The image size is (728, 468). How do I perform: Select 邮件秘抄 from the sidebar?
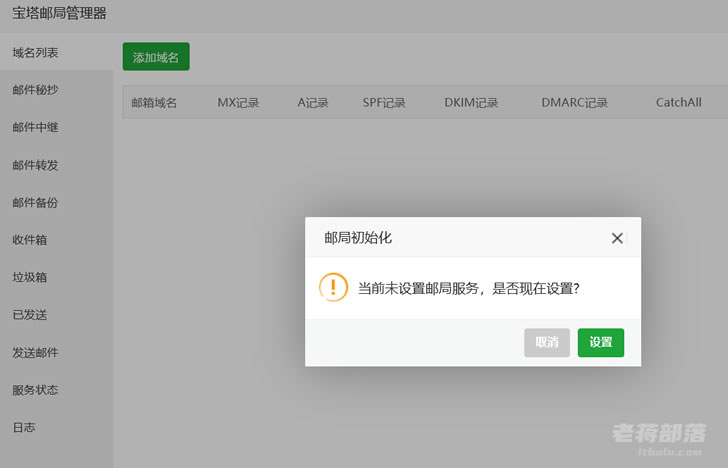pyautogui.click(x=57, y=90)
